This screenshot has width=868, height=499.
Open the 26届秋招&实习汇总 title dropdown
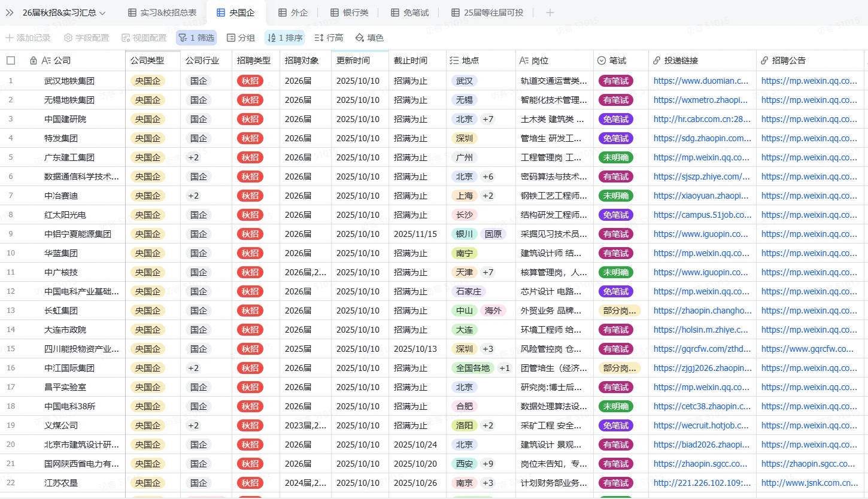click(x=64, y=13)
